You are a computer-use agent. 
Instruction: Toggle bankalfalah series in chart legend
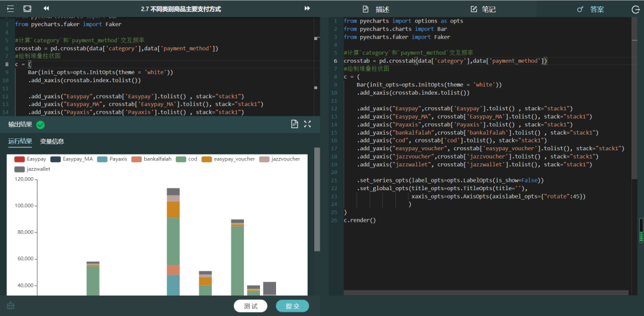point(151,159)
